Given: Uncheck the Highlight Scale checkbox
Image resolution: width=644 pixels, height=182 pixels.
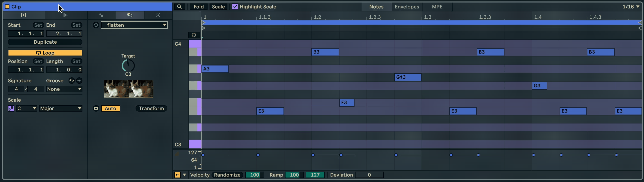Looking at the screenshot, I should 235,7.
